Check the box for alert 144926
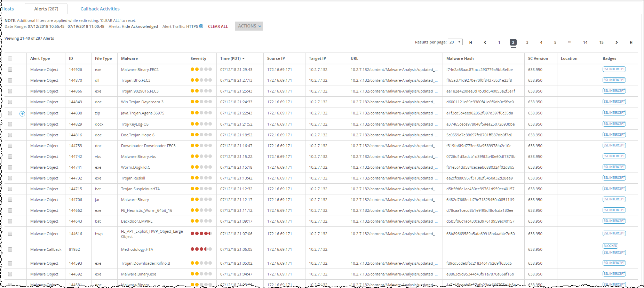 coord(10,70)
